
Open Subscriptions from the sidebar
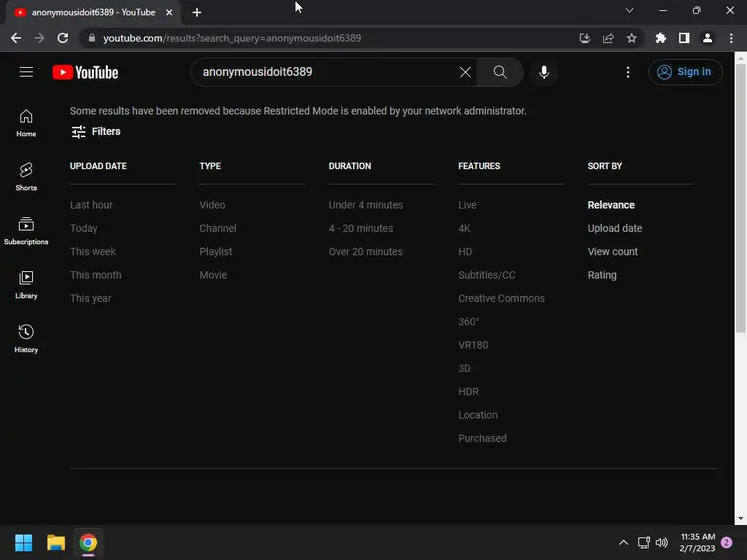26,230
